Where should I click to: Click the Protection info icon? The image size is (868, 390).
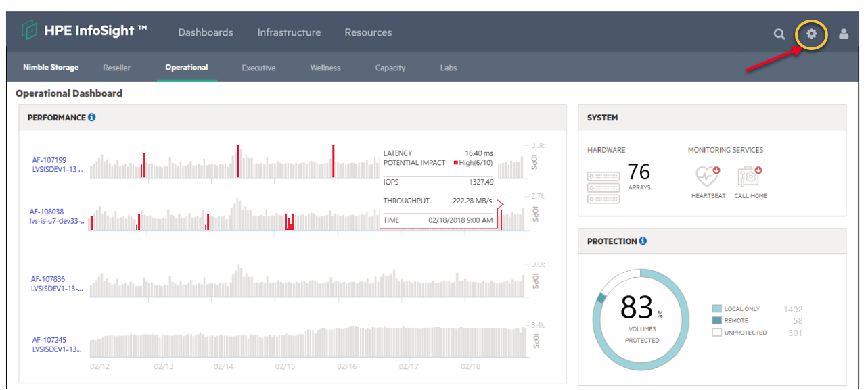coord(643,241)
